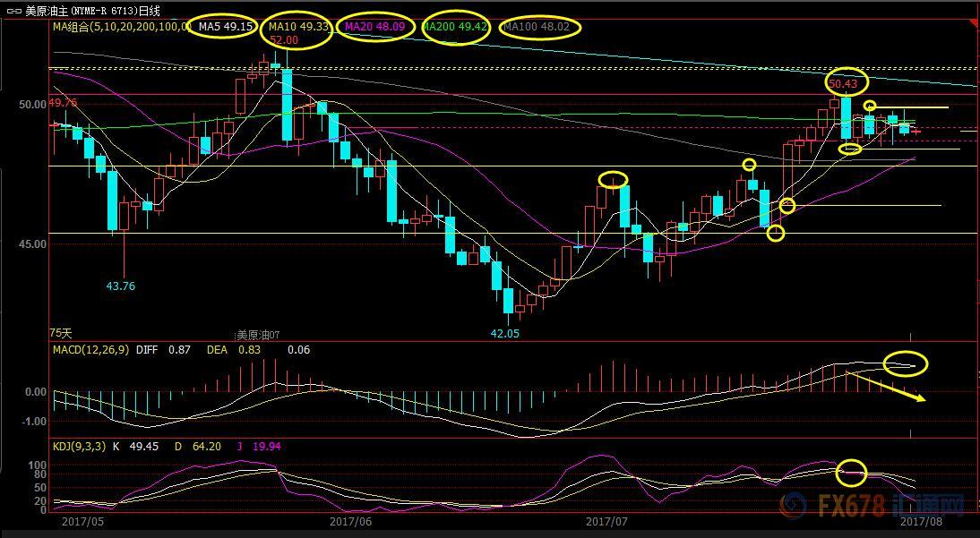The width and height of the screenshot is (980, 538).
Task: Click the KDJ 100 axis tick
Action: click(39, 465)
